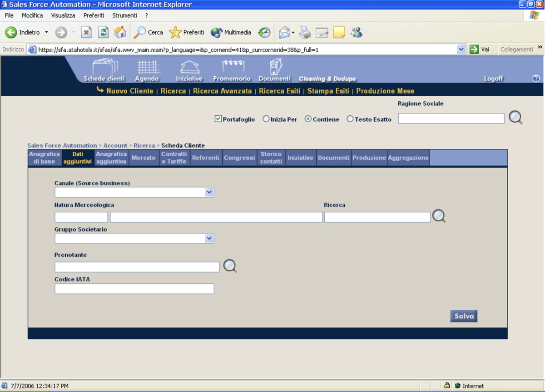
Task: Open the Strumenti menu
Action: tap(124, 15)
